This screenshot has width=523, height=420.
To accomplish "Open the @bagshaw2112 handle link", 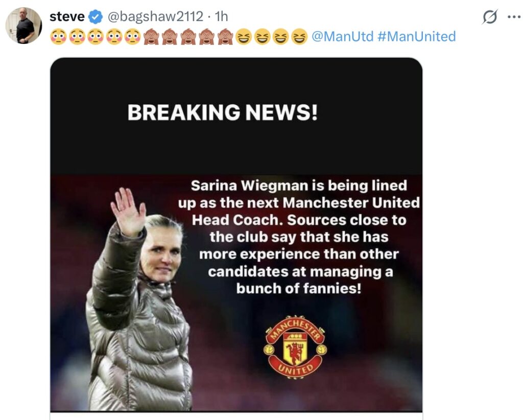I will (155, 16).
